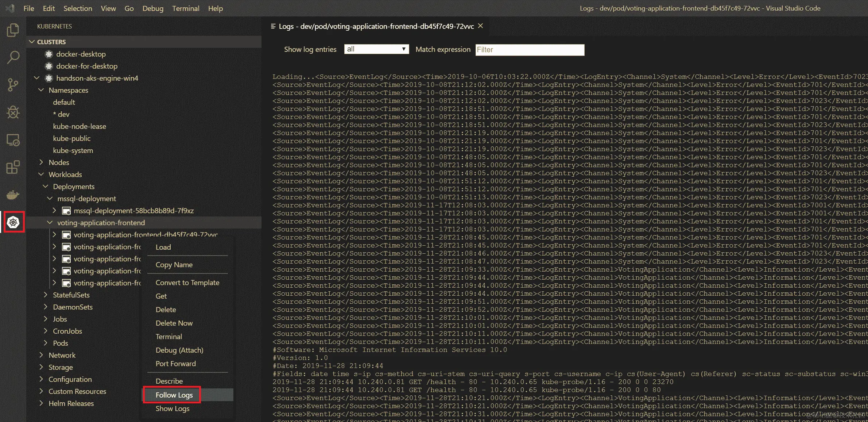Open the Terminal menu in menu bar

186,8
